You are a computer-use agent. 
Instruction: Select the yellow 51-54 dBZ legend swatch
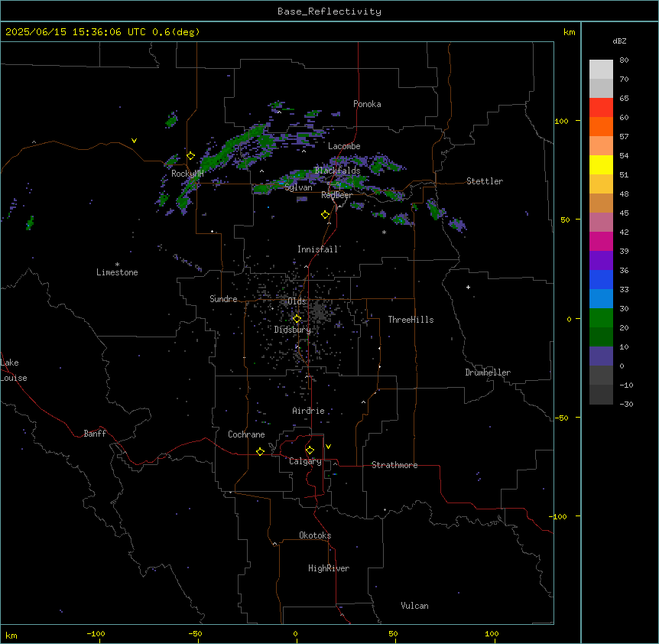tap(601, 164)
